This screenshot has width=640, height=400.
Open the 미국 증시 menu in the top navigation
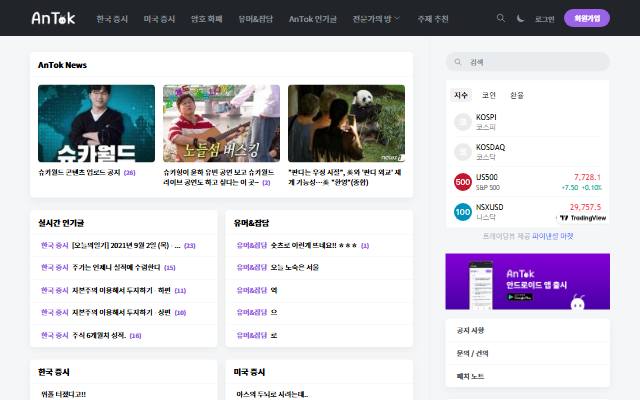tap(159, 19)
